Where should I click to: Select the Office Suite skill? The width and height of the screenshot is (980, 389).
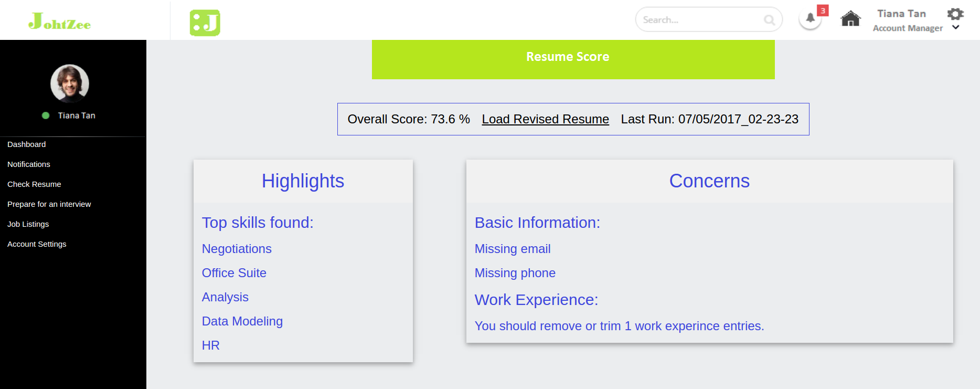[234, 273]
